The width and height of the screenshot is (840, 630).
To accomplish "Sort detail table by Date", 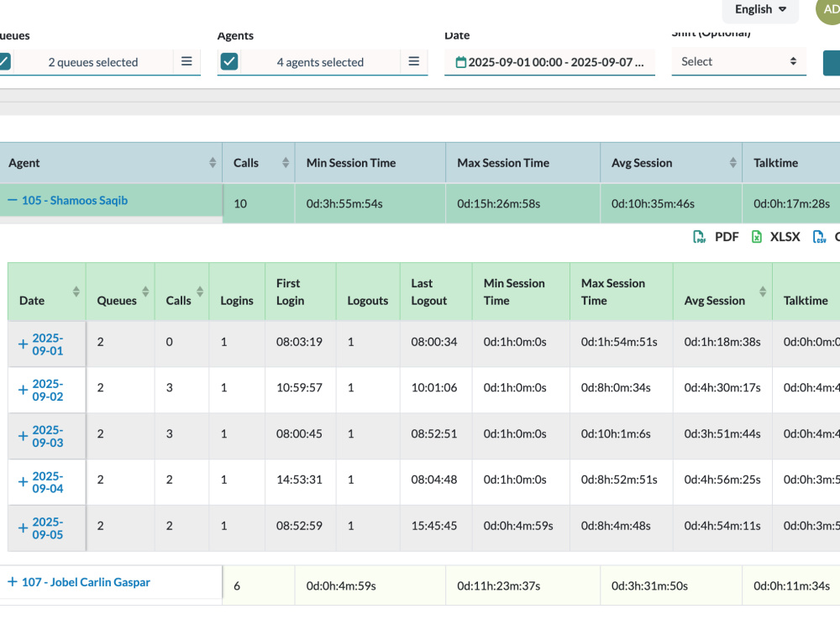I will click(76, 291).
